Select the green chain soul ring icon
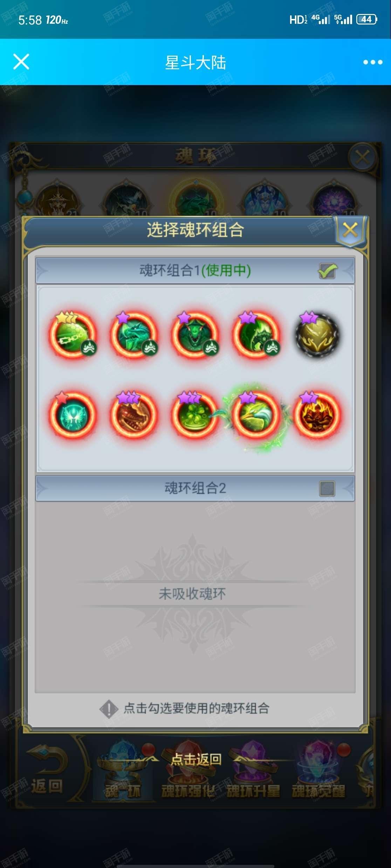Image resolution: width=391 pixels, height=868 pixels. [73, 335]
